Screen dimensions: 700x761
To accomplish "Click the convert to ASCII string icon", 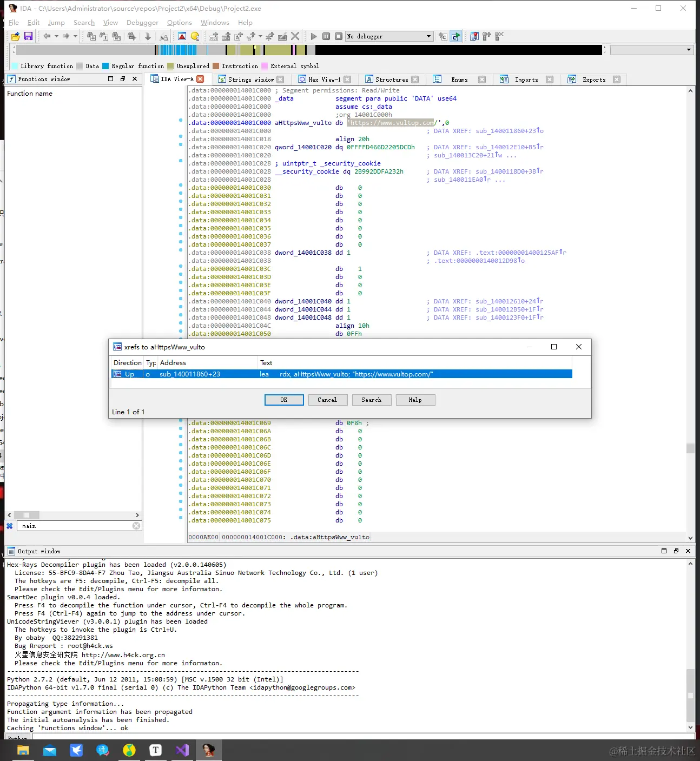I will click(239, 36).
